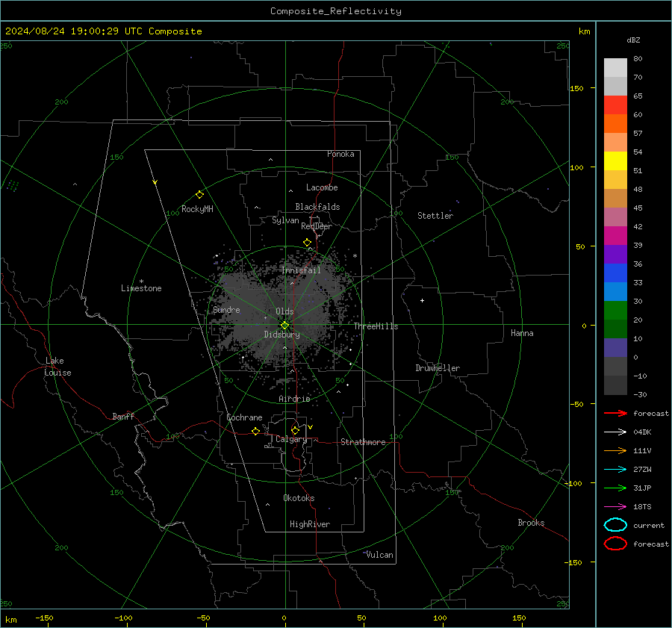Pick the yellow diamond marker below Cochrane
The height and width of the screenshot is (628, 672).
pyautogui.click(x=255, y=431)
